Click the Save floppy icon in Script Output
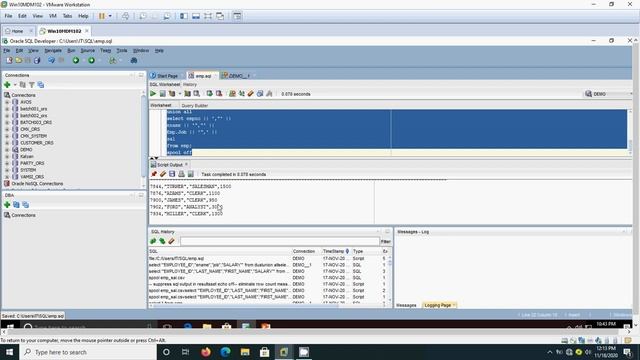The width and height of the screenshot is (640, 360). click(x=172, y=174)
